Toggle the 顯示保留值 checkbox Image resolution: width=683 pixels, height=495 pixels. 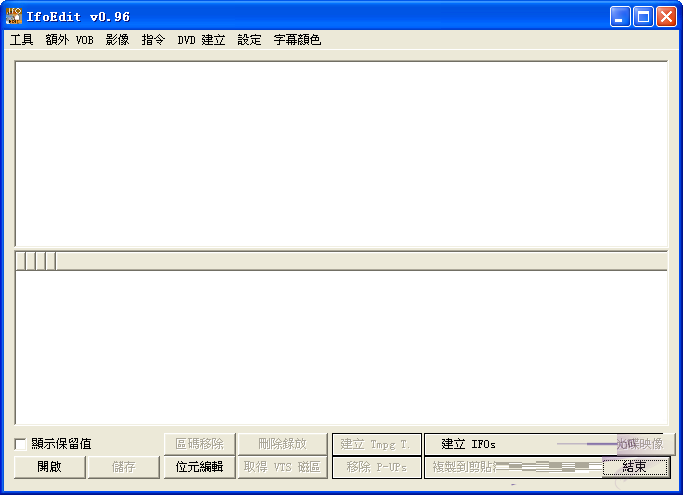point(20,444)
